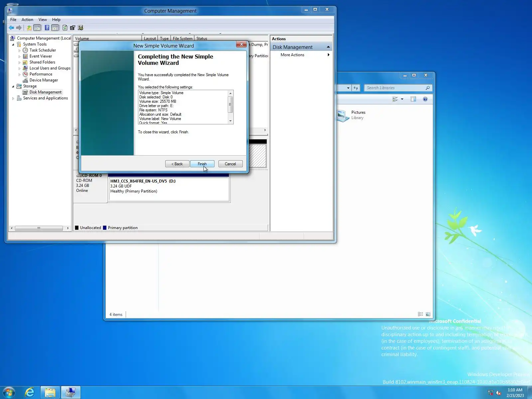
Task: Select the Event Viewer node
Action: point(41,56)
